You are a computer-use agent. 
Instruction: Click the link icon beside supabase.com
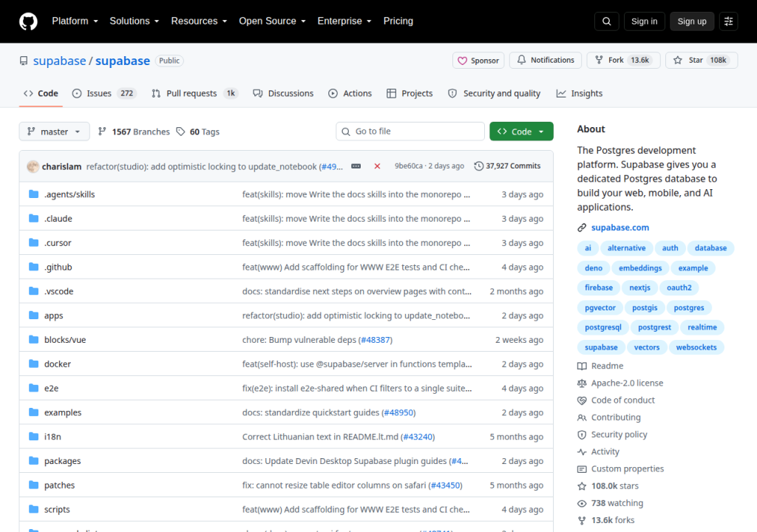pos(582,228)
